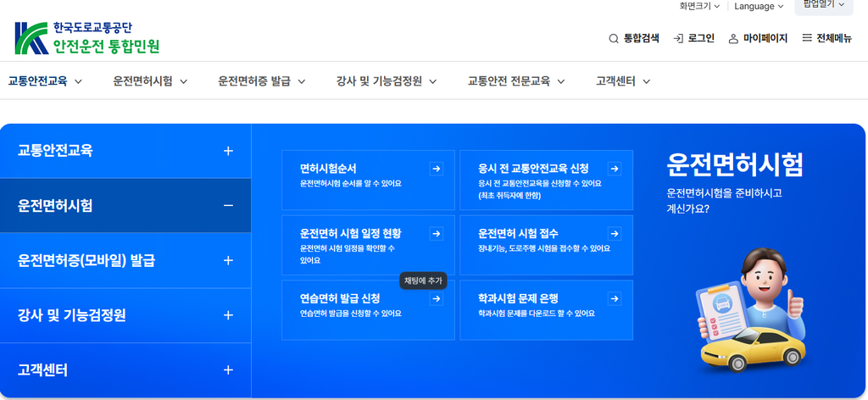Click the large 운전면허시험 heading on right
868x400 pixels.
click(x=735, y=164)
